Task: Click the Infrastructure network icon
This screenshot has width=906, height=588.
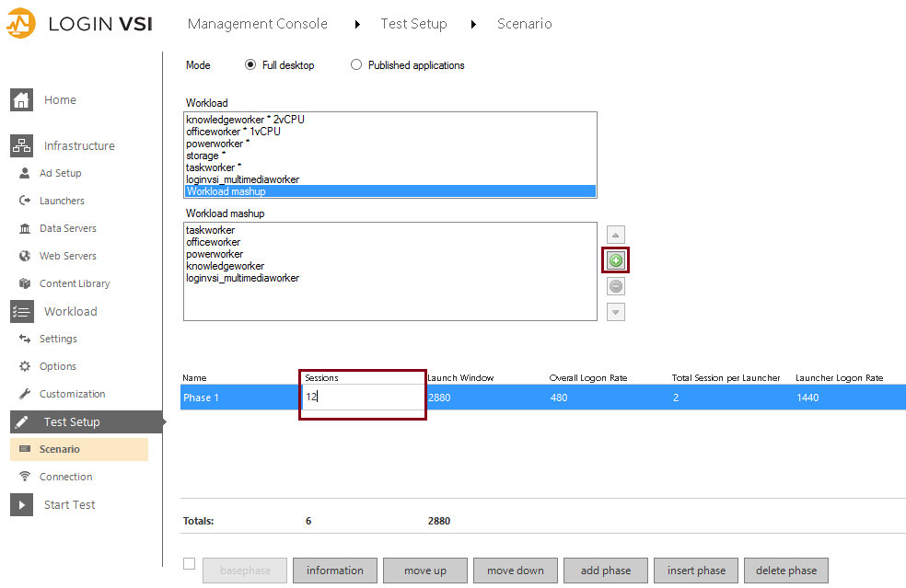Action: tap(21, 145)
